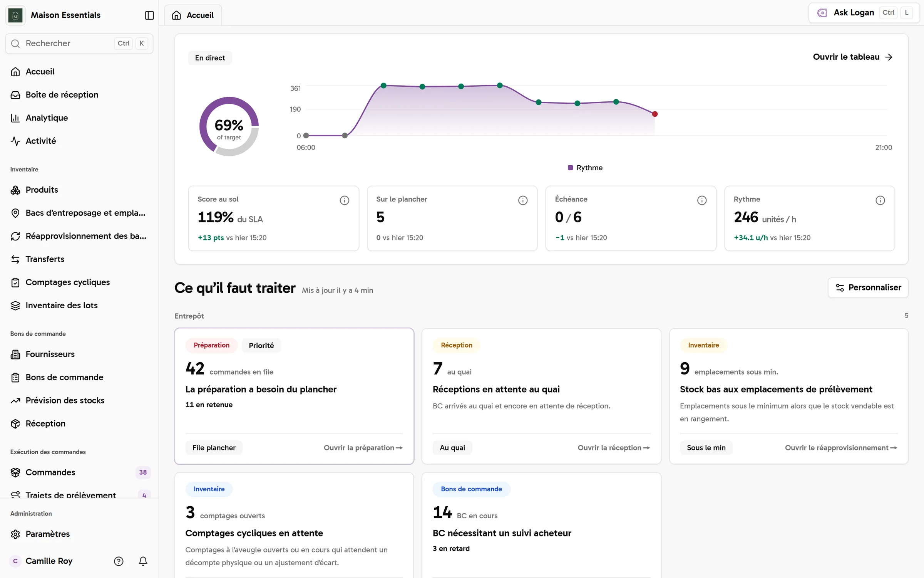Show info for Sur le plancher
Screen dimensions: 924x578
(x=523, y=200)
